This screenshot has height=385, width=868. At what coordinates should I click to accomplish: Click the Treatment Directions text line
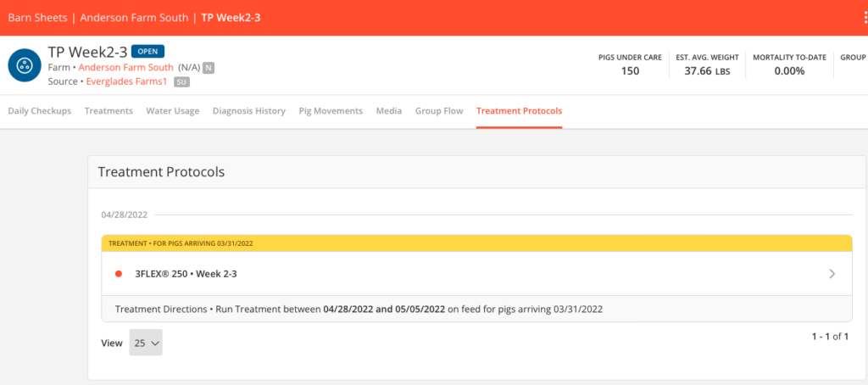359,310
